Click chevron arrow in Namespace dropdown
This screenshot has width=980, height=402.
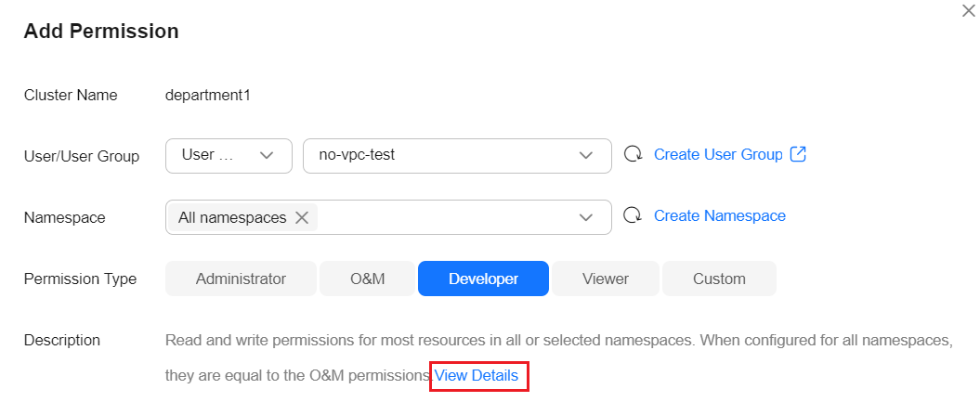tap(585, 217)
